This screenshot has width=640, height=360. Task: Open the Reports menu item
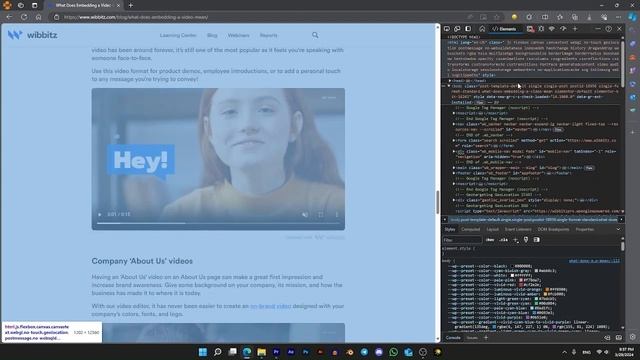[269, 36]
